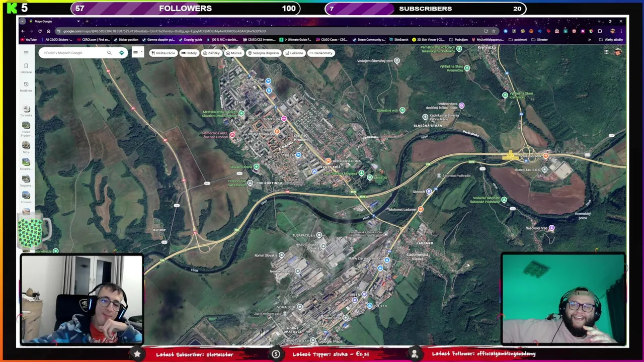Click the search magnifier in Maps
This screenshot has height=362, width=644.
click(x=109, y=53)
